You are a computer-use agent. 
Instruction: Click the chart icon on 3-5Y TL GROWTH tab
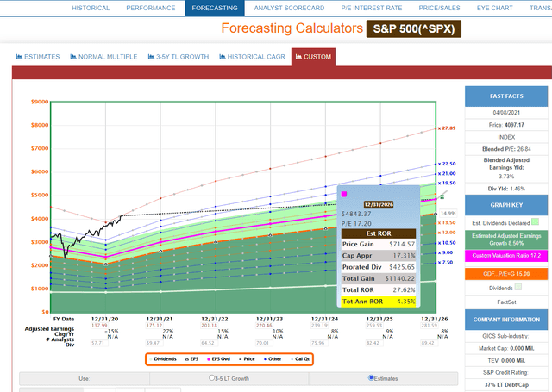coord(151,57)
